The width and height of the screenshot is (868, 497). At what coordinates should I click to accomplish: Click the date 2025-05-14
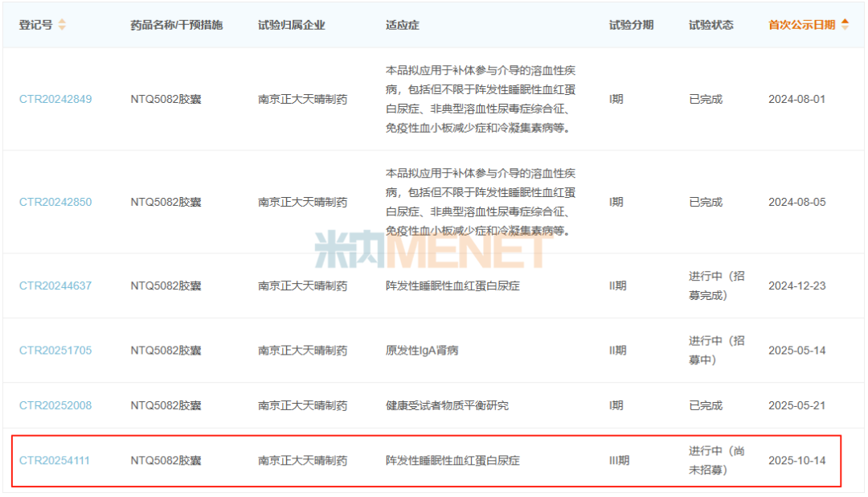coord(797,351)
